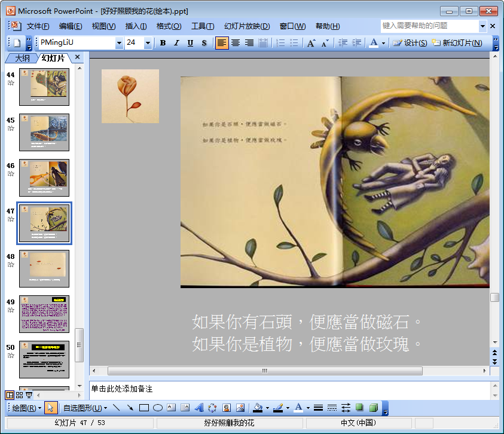Viewport: 504px width, 434px height.
Task: Insert WordArt
Action: click(x=199, y=408)
